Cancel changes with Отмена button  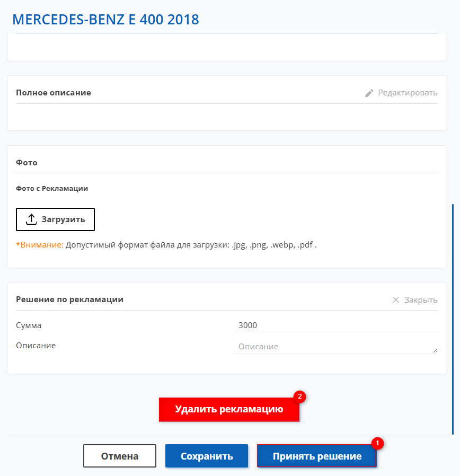120,456
